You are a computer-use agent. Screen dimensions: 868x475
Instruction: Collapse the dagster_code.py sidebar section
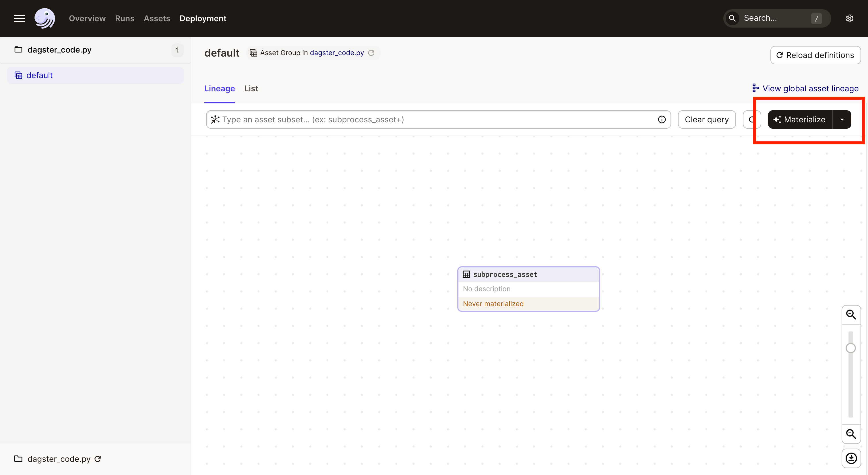click(x=59, y=50)
